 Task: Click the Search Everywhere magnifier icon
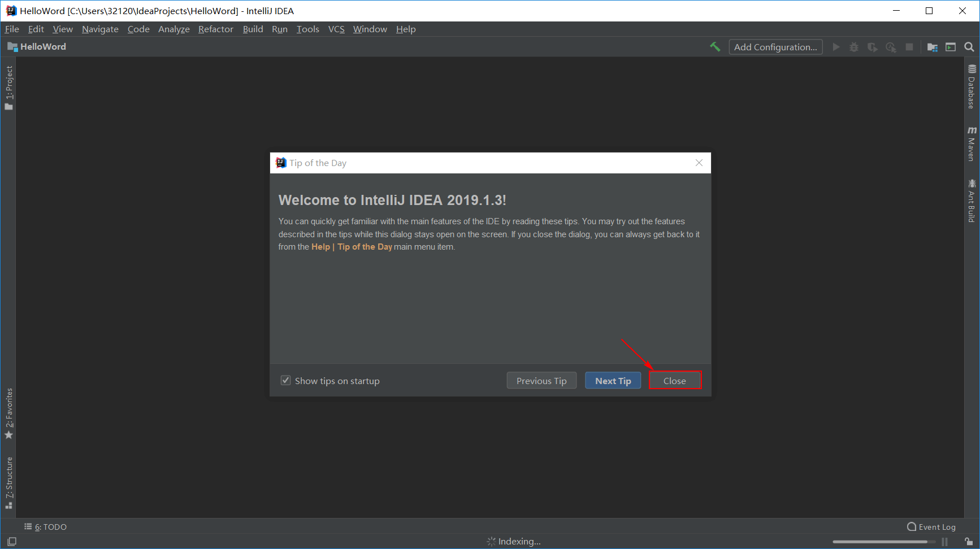(969, 47)
